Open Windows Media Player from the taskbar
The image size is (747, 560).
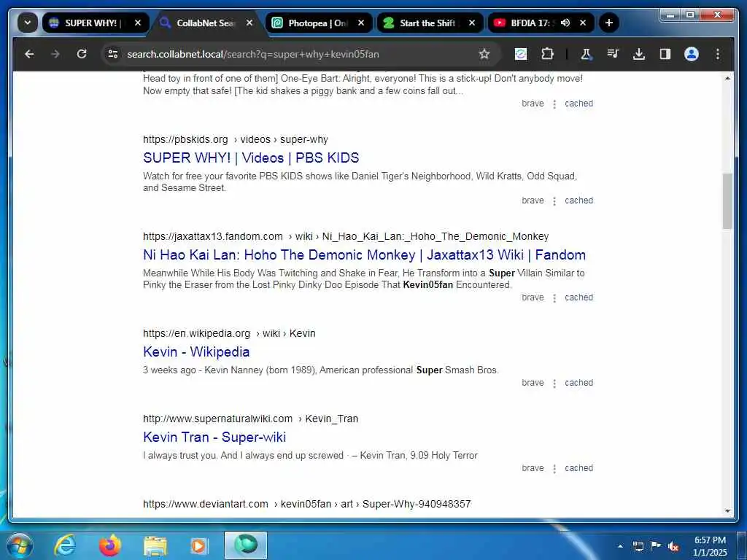point(198,545)
